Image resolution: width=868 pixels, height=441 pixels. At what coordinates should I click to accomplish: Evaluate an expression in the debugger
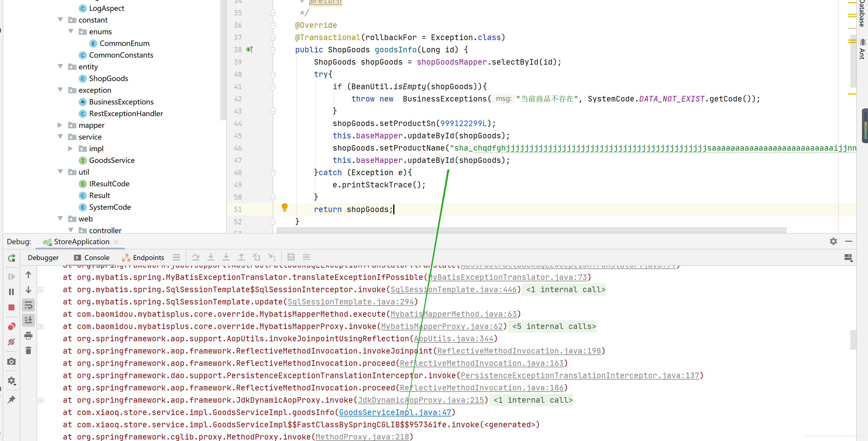tap(291, 257)
